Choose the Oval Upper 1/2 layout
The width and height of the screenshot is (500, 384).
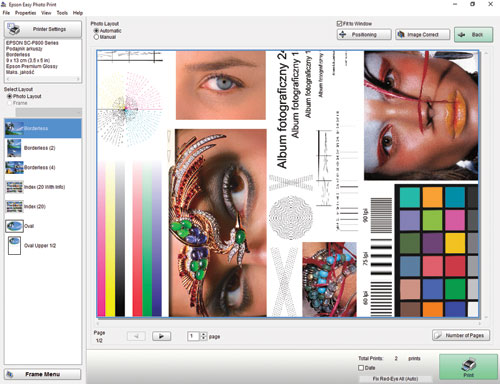pyautogui.click(x=43, y=246)
